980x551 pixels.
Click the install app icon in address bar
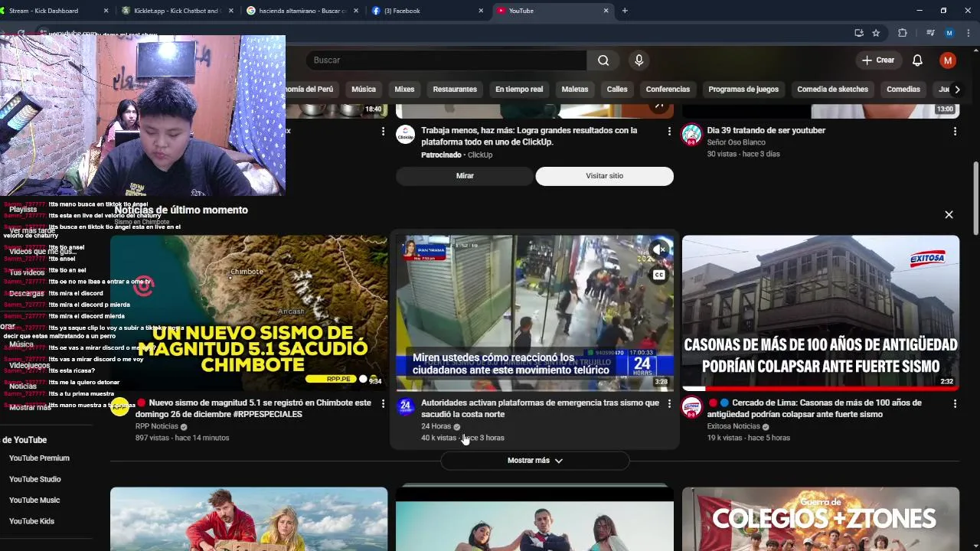click(859, 33)
